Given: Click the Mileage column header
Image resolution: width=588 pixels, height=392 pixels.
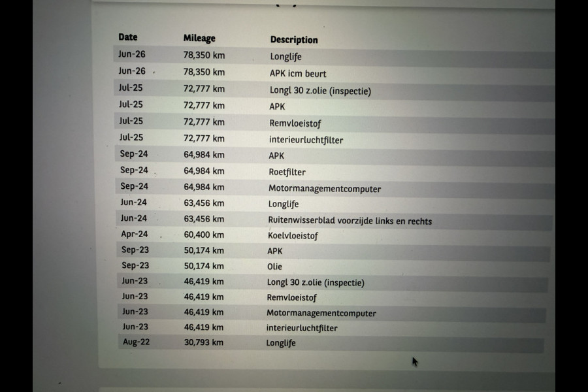Looking at the screenshot, I should coord(199,39).
